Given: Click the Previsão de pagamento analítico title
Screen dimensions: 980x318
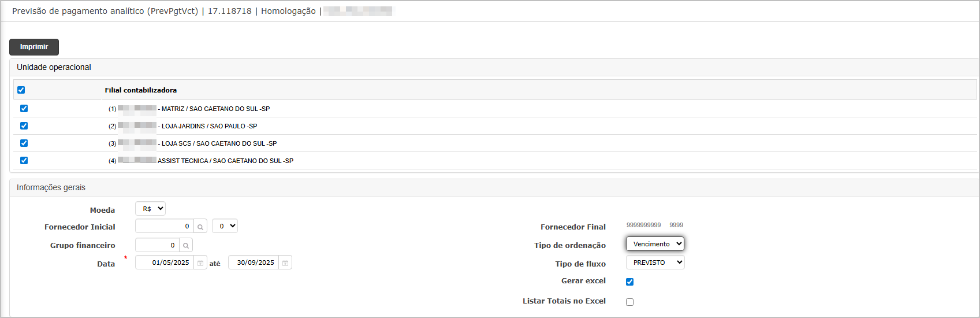Looking at the screenshot, I should click(x=105, y=11).
